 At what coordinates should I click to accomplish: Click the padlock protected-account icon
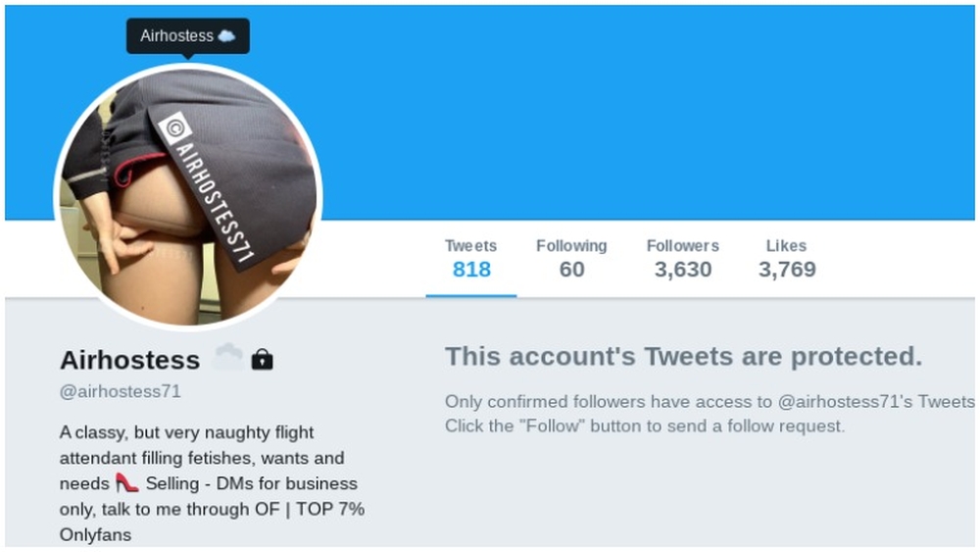[262, 360]
